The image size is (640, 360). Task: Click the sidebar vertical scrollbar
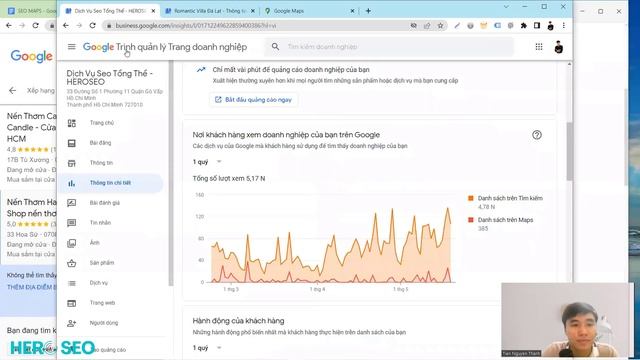[171, 173]
